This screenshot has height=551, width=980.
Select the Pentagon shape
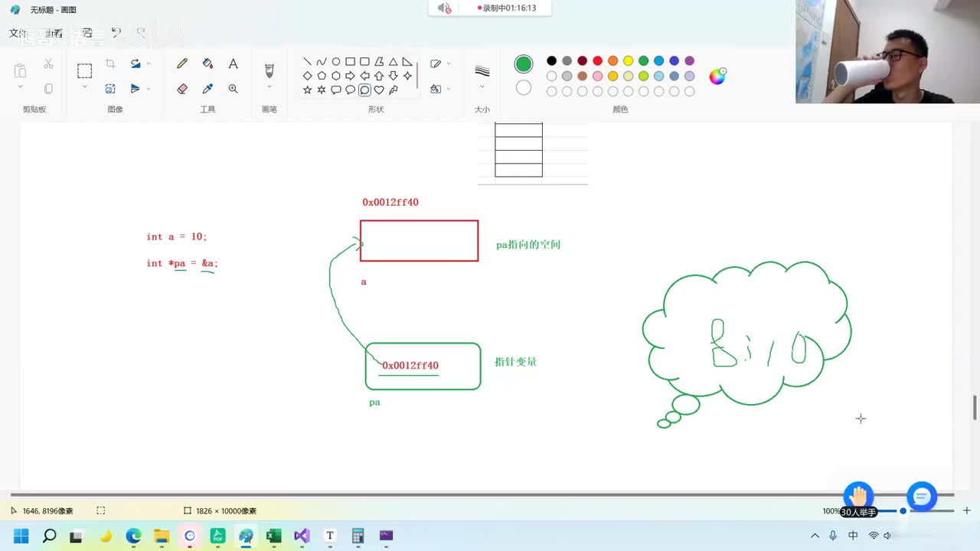pos(322,76)
